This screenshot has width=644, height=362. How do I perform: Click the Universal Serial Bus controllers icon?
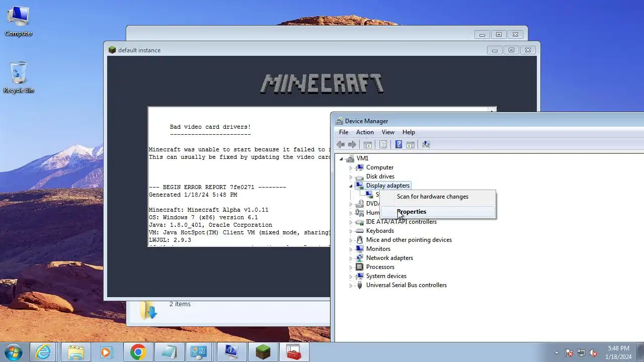(359, 285)
